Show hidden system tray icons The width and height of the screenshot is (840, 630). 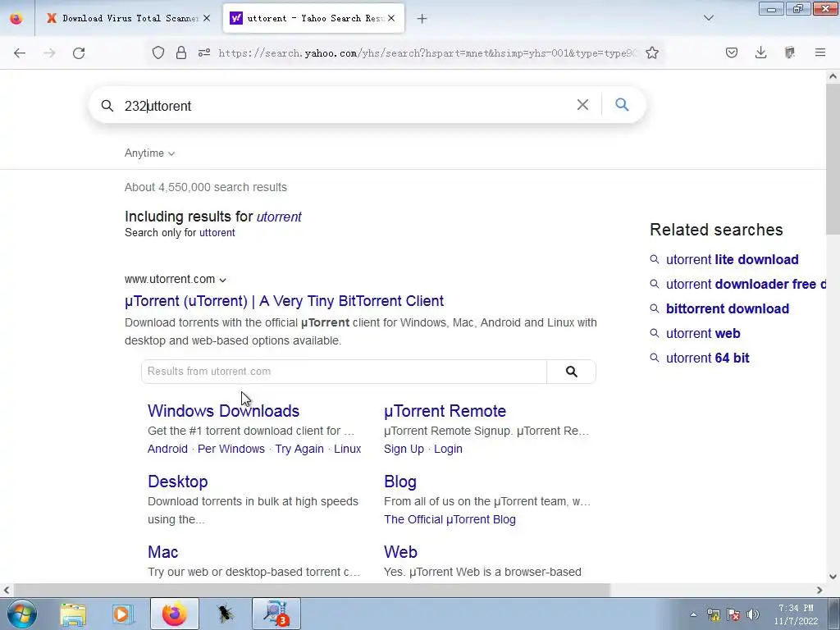(693, 614)
